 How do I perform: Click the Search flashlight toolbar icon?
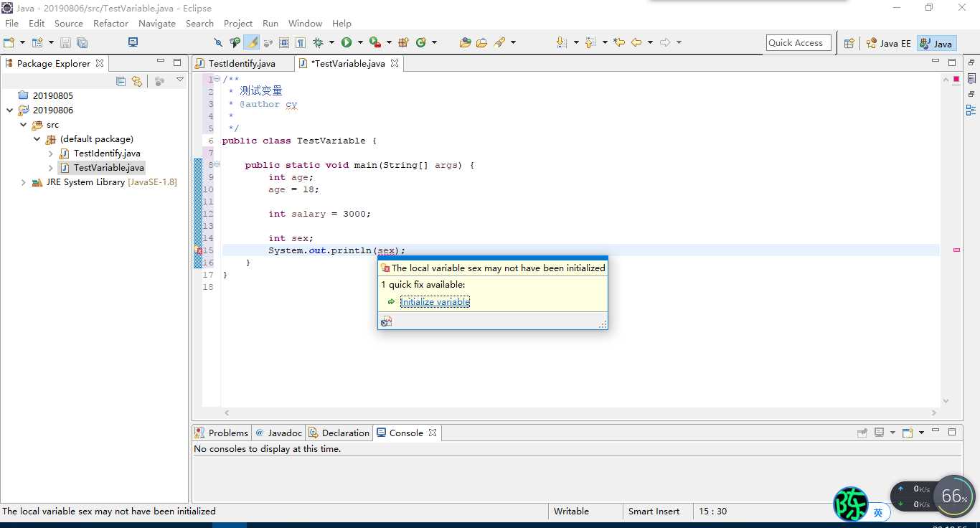tap(500, 43)
